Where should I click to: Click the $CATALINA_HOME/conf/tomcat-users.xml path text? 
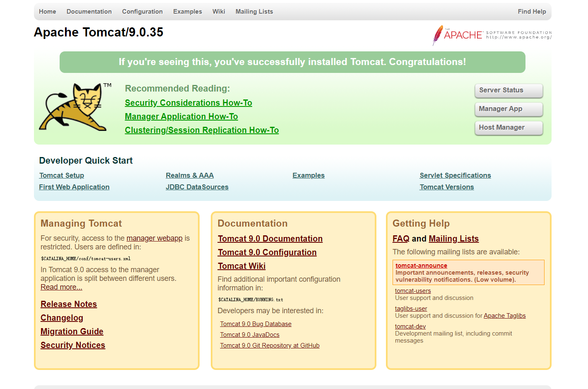86,259
